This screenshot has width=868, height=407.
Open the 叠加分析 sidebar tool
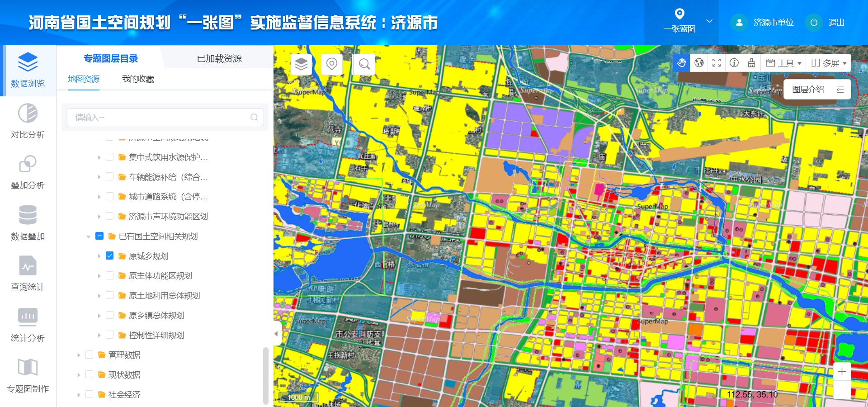coord(28,172)
